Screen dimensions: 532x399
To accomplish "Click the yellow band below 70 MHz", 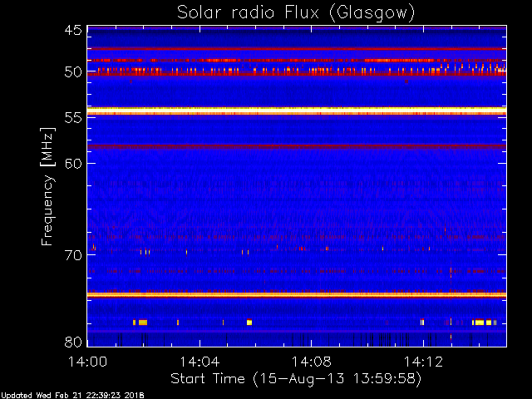I will (297, 295).
